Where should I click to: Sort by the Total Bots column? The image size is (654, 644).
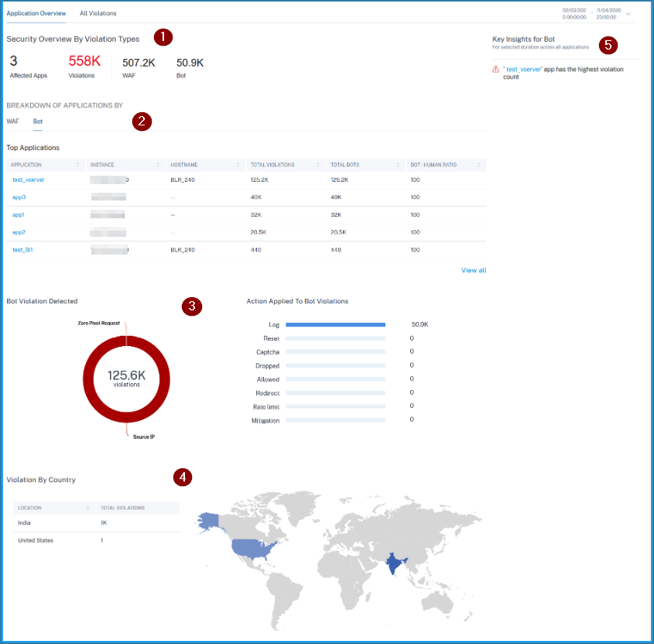pyautogui.click(x=366, y=165)
